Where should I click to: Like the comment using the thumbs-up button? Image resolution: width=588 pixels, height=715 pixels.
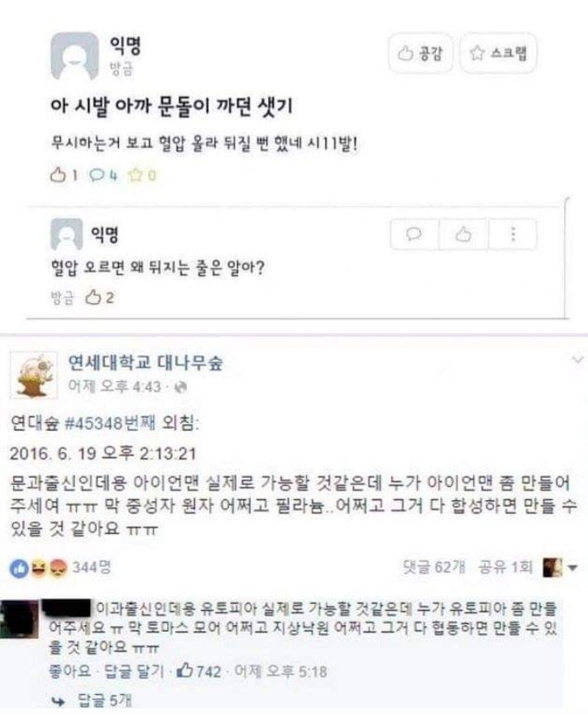pos(463,235)
